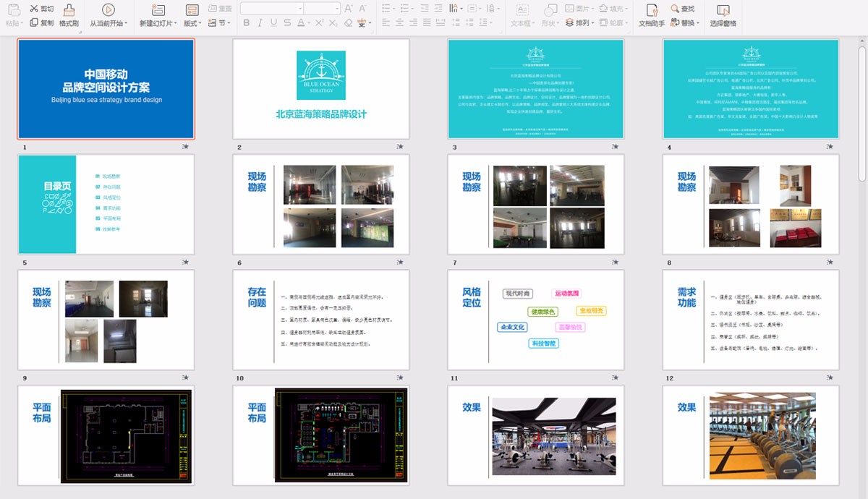Select first 平面布局 floor plan thumbnail
Screen dimensions: 868x499
106,435
